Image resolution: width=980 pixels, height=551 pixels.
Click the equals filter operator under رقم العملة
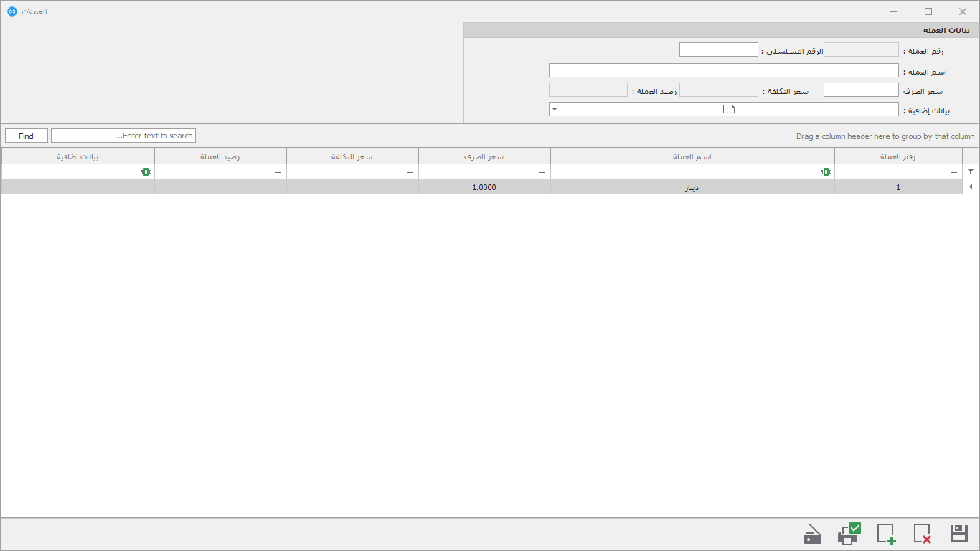(x=953, y=171)
